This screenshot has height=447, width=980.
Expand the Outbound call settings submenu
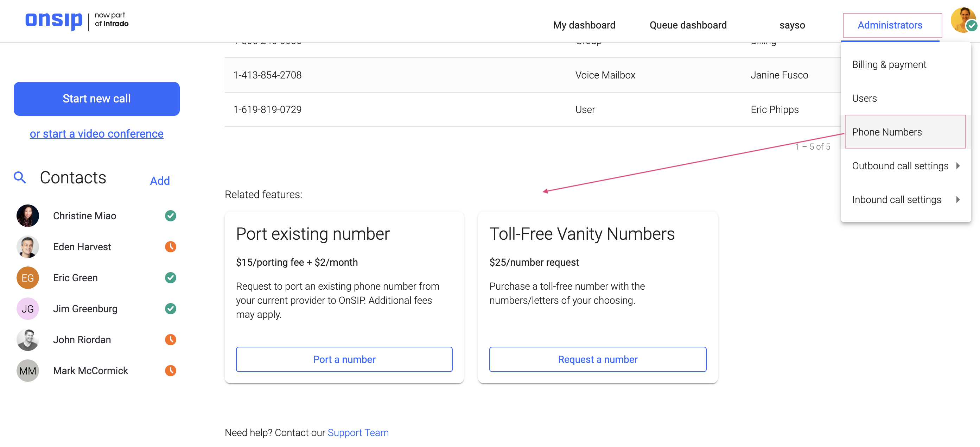pos(900,166)
